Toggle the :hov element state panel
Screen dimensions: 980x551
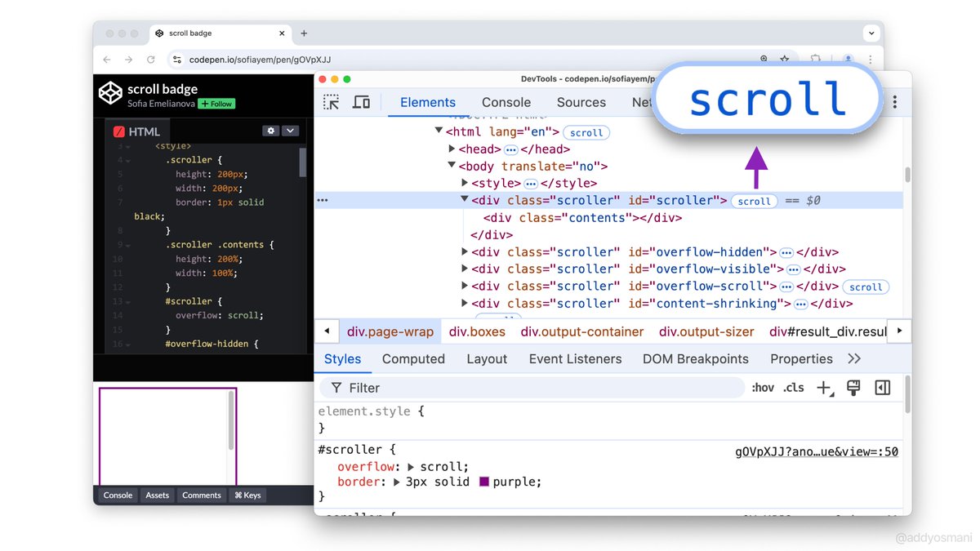pyautogui.click(x=763, y=388)
